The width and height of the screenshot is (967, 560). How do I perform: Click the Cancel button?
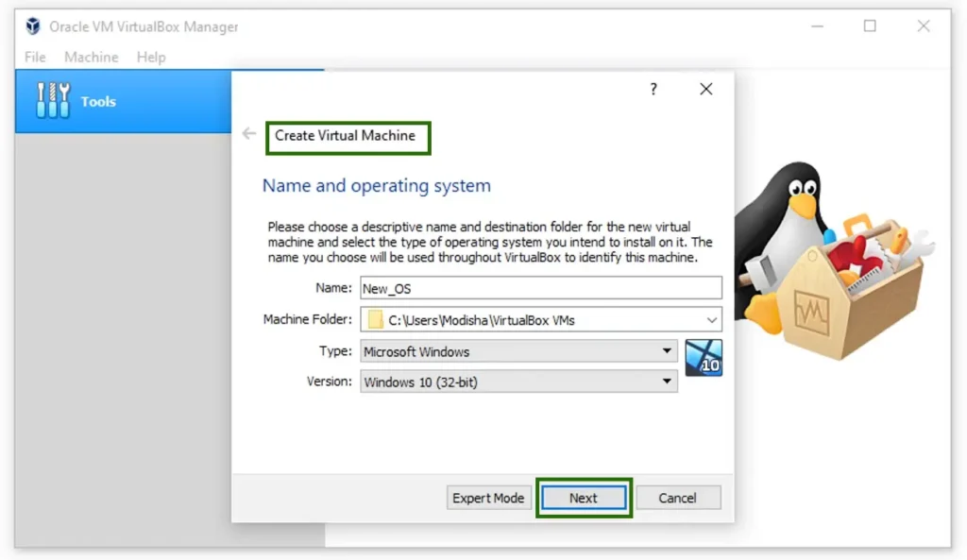678,498
